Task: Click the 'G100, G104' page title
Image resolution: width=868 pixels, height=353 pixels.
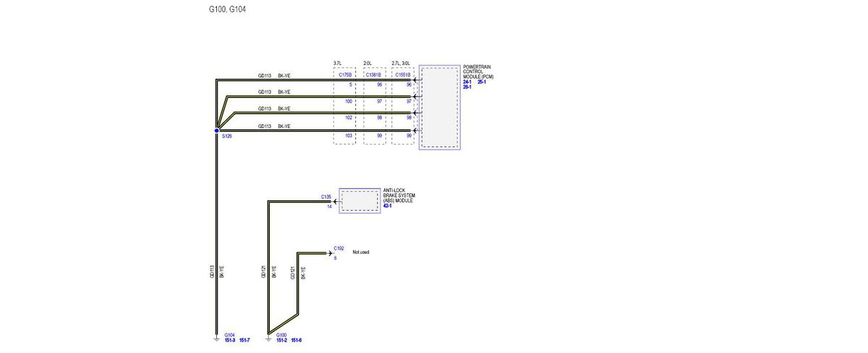Action: point(227,9)
